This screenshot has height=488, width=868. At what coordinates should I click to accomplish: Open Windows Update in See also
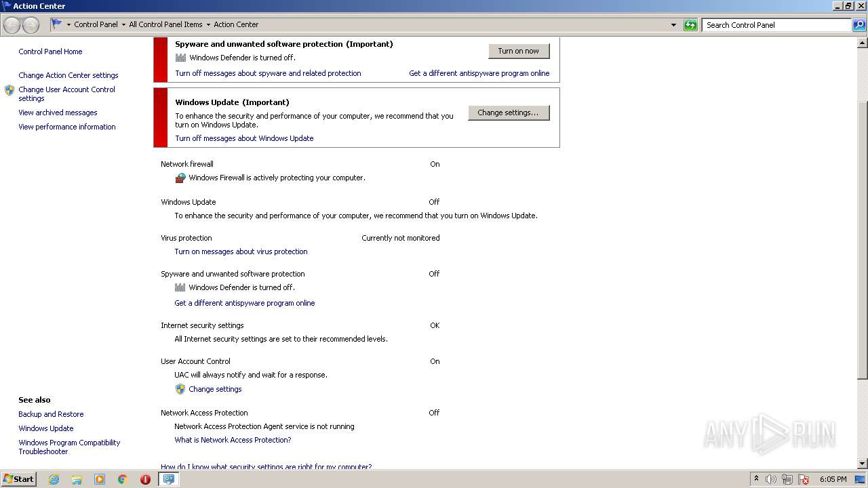tap(46, 428)
